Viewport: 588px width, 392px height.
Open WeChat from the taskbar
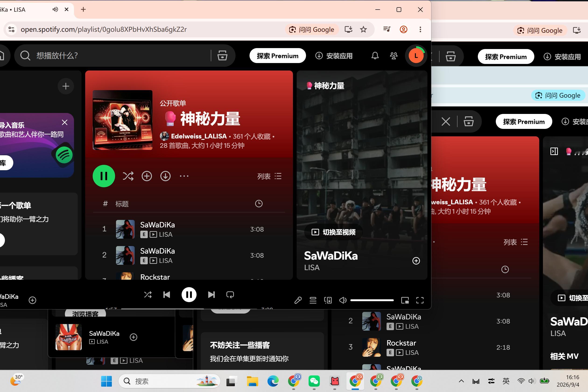click(314, 381)
